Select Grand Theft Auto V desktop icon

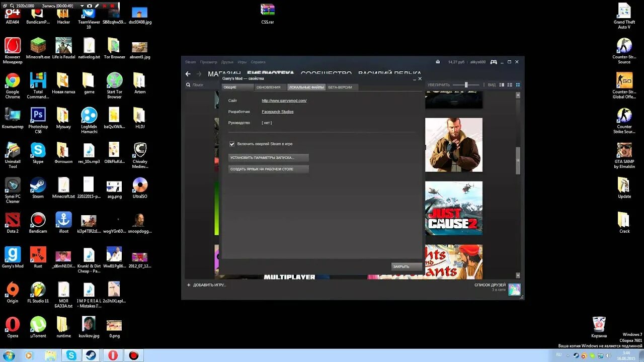[x=624, y=16]
